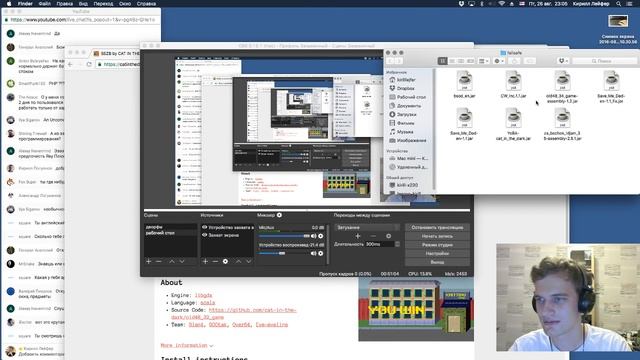Viewport: 640px width, 360px height.
Task: Mute the playback device channel speaker
Action: pyautogui.click(x=313, y=253)
